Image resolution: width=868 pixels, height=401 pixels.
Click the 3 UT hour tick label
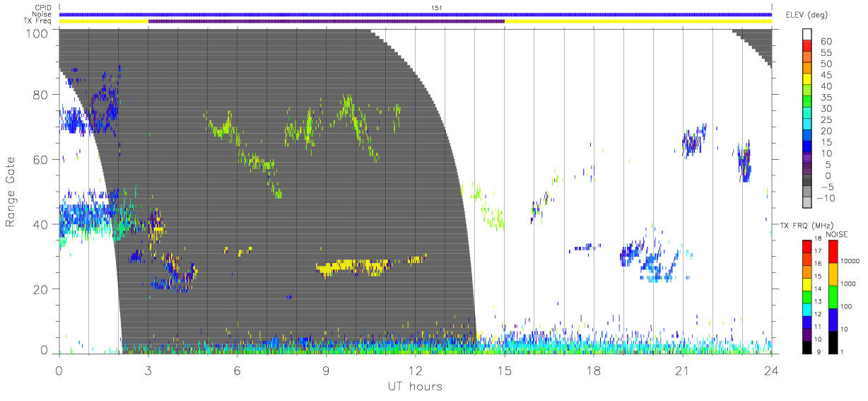148,370
